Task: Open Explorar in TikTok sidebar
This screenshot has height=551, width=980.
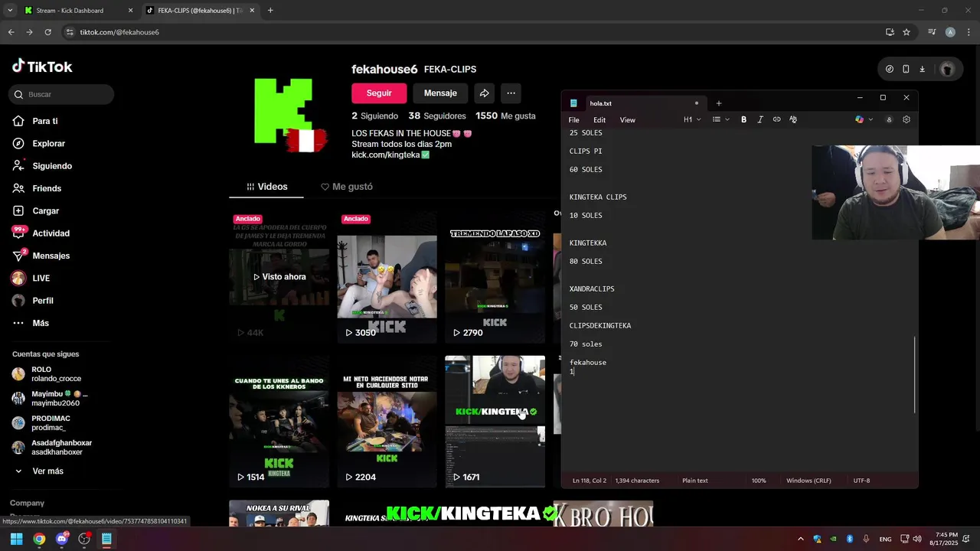Action: (x=39, y=143)
